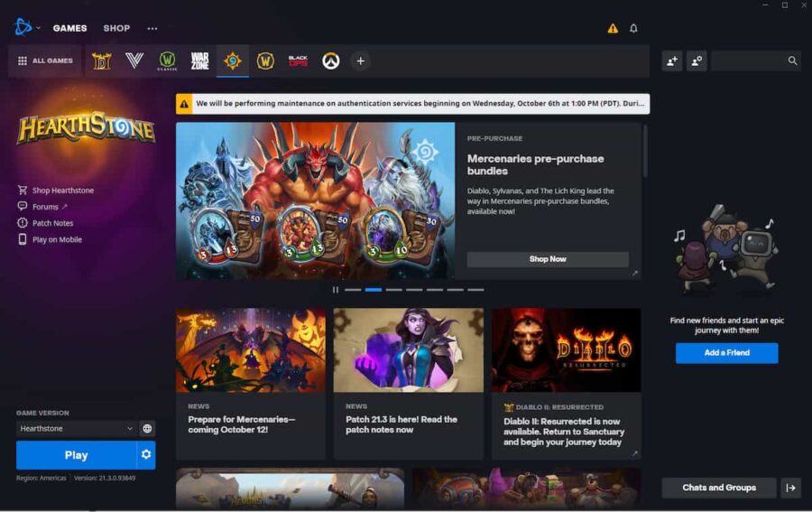Select the Hearthstone game tab icon

tap(233, 61)
